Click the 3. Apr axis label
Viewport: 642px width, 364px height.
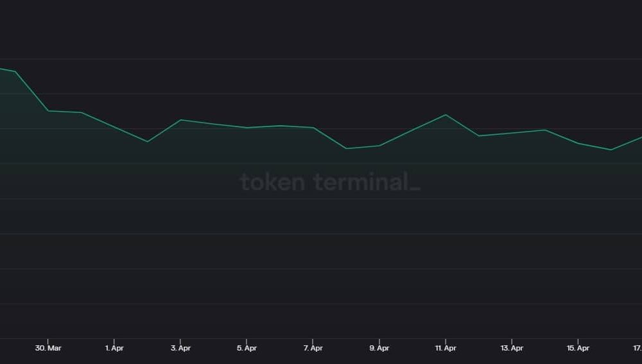(x=180, y=348)
